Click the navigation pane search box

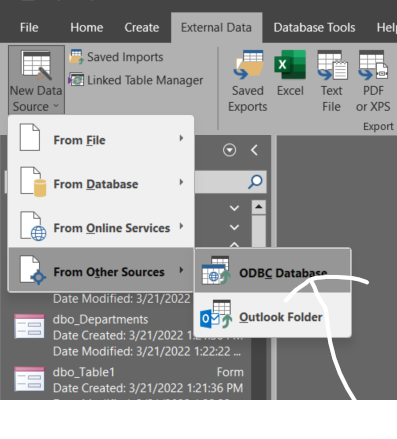pyautogui.click(x=230, y=182)
